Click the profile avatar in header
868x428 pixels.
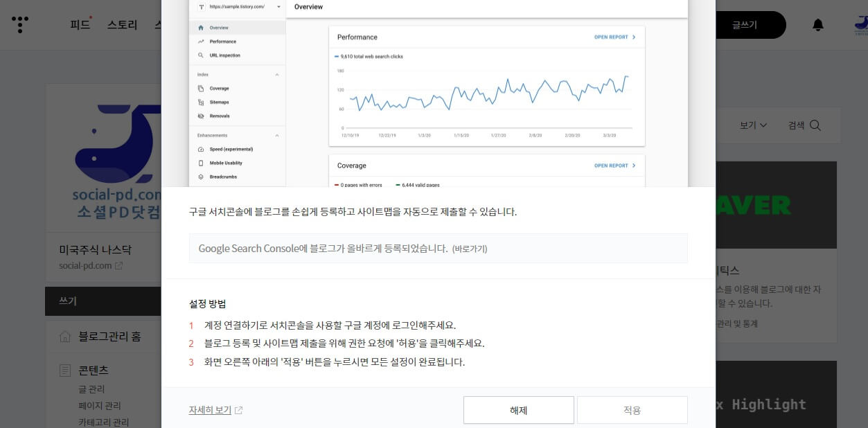click(x=860, y=25)
